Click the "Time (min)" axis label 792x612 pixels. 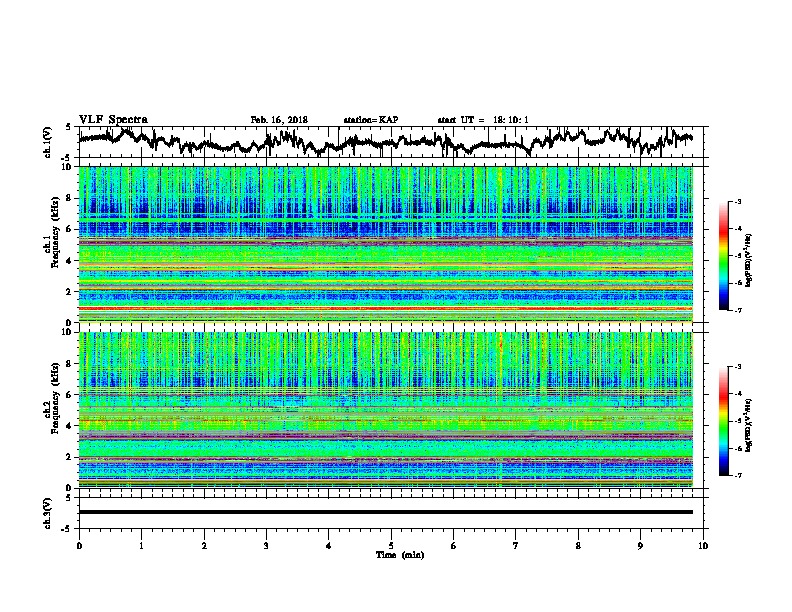400,555
